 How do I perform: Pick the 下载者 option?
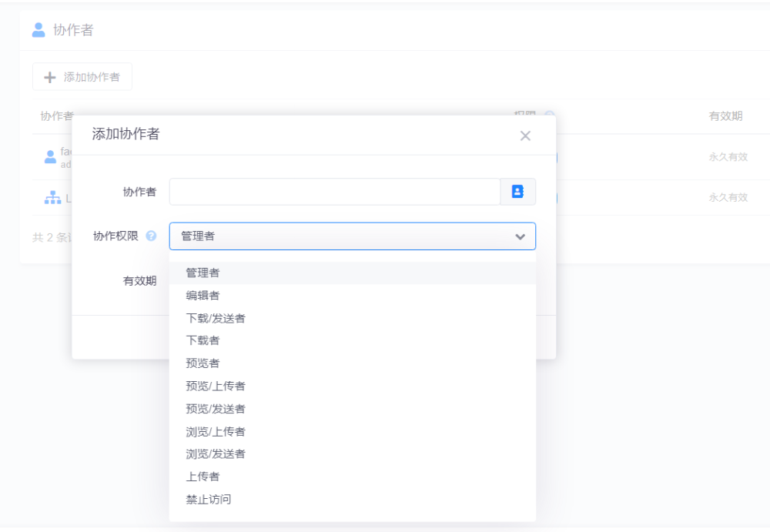203,340
